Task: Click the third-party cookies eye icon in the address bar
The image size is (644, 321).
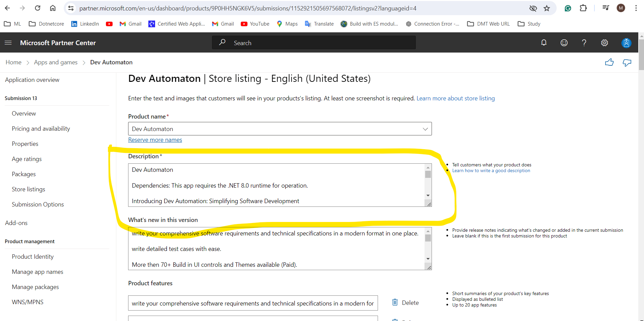Action: pos(533,8)
